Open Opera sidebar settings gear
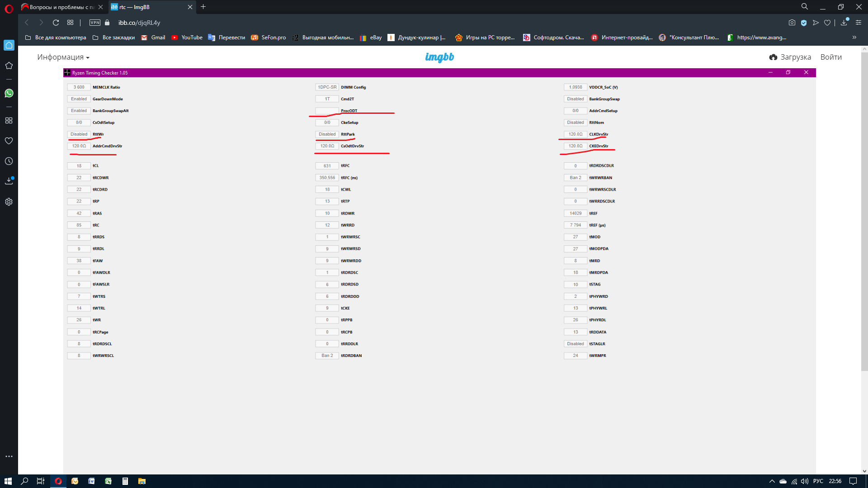This screenshot has width=868, height=488. (9, 202)
